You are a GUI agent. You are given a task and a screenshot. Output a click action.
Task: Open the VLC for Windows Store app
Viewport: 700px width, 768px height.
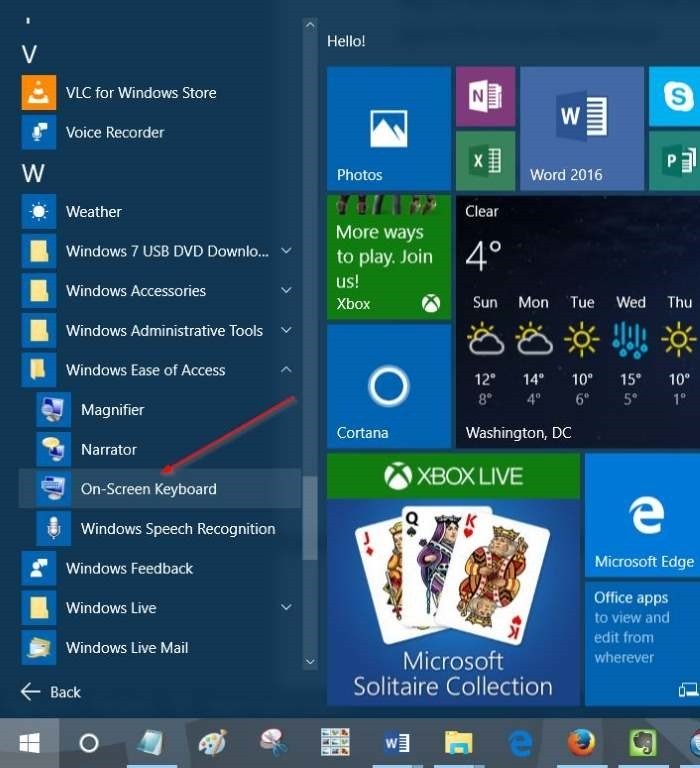[x=140, y=93]
